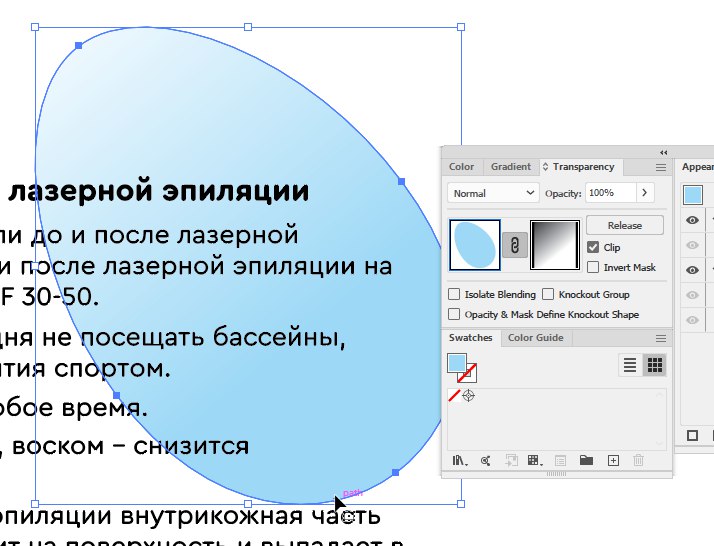
Task: Enable Knockout Group checkbox
Action: coord(548,294)
